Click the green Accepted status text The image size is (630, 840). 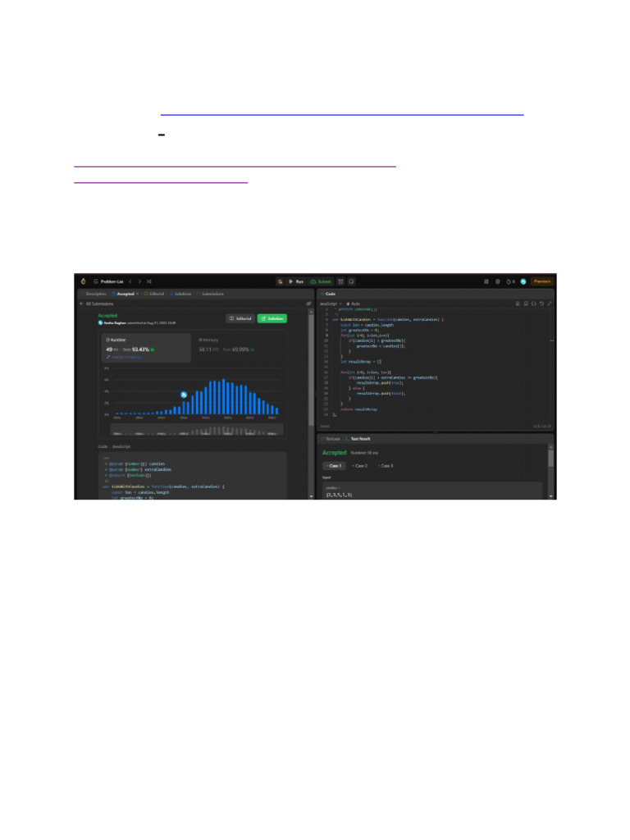tap(107, 316)
